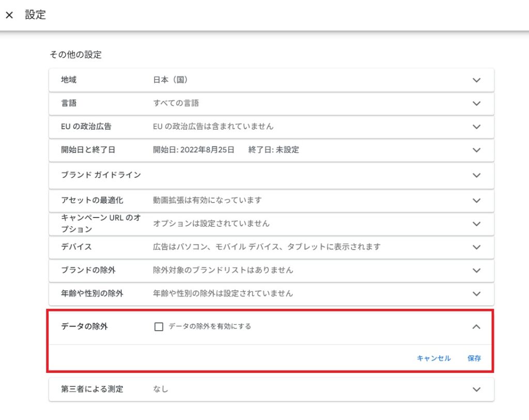Expand the 年齢や性別の除外 chevron
The image size is (529, 420).
coord(476,293)
